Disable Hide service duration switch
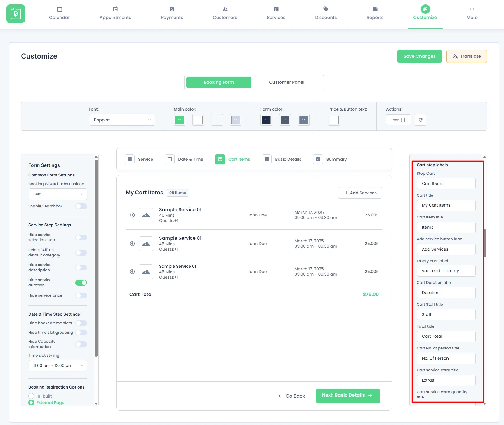This screenshot has width=504, height=425. [x=81, y=283]
